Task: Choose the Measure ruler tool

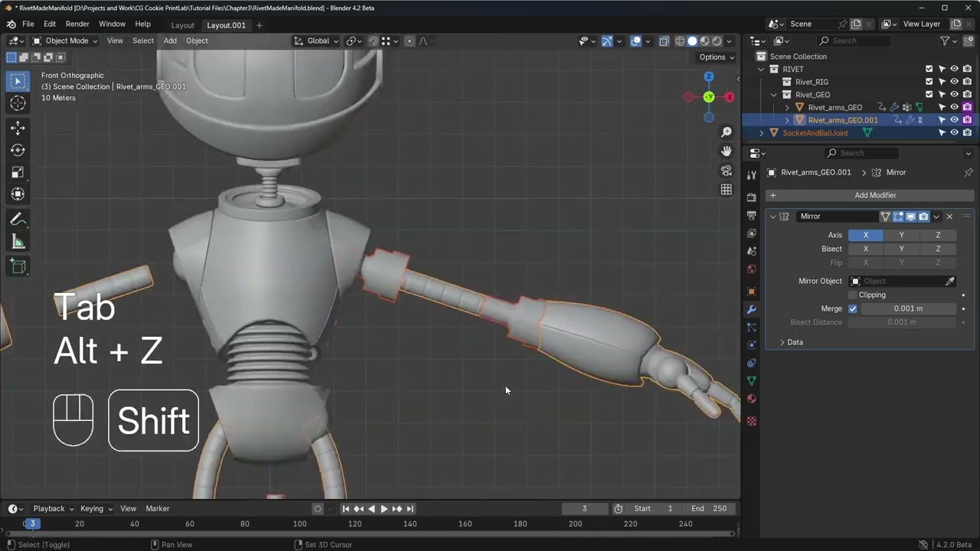Action: click(18, 243)
